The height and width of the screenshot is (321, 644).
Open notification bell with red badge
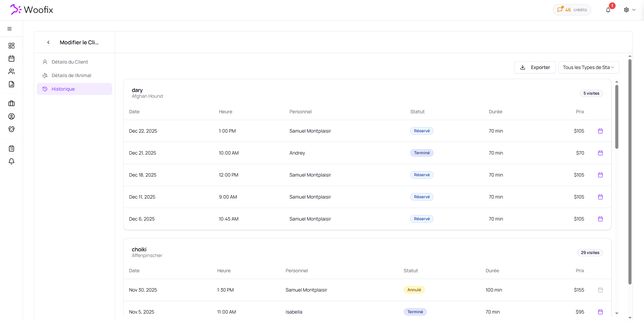pos(608,9)
